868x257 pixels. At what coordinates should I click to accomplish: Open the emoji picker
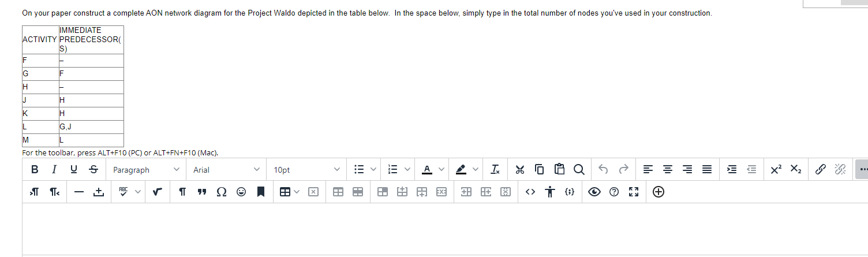tap(241, 193)
